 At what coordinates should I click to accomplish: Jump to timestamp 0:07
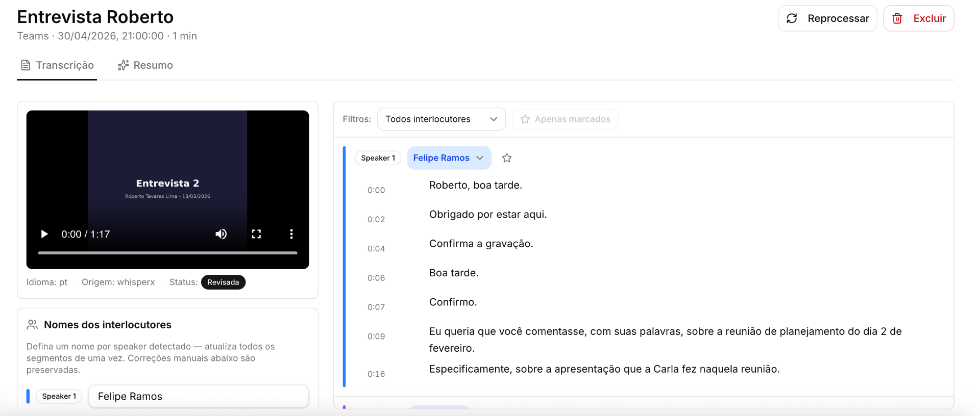[x=376, y=307]
